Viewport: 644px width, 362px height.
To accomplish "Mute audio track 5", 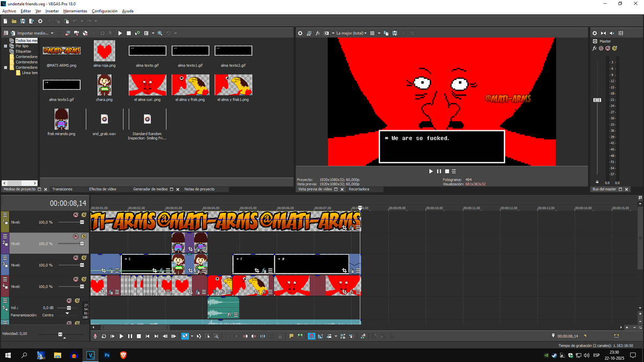I will click(69, 300).
